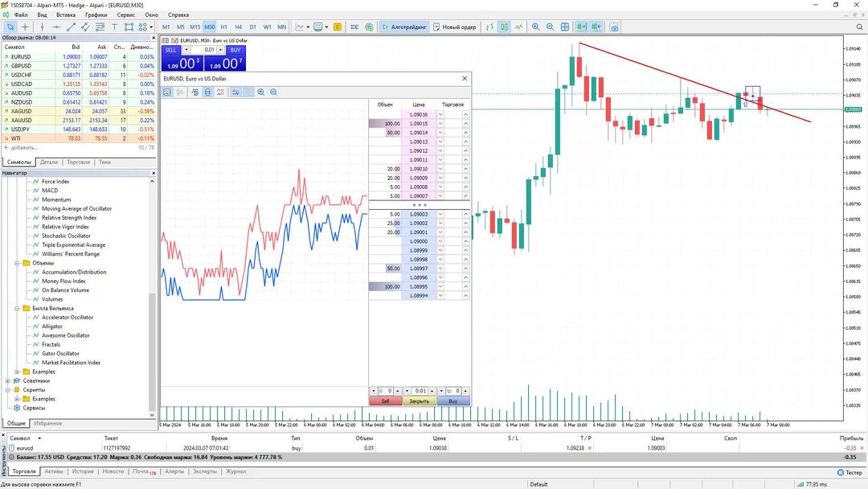The image size is (868, 489).
Task: Open the MetaEditor IDE
Action: [x=354, y=27]
